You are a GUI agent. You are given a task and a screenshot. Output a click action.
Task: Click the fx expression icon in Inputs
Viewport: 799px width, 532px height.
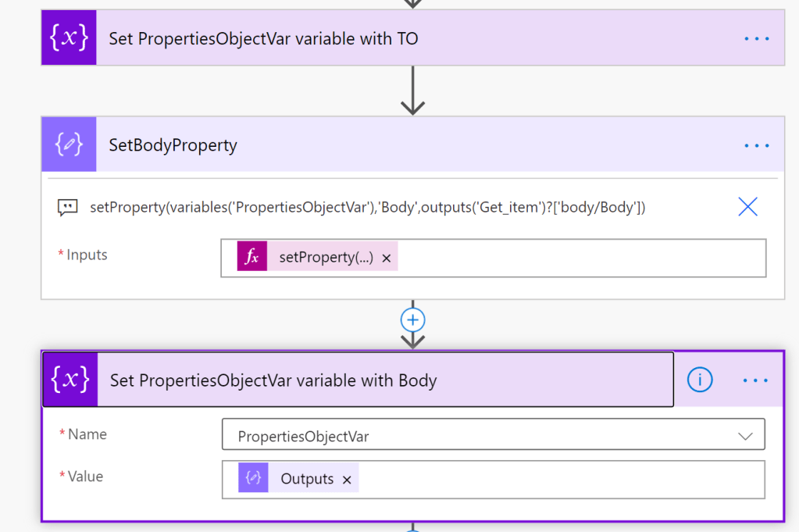(251, 257)
